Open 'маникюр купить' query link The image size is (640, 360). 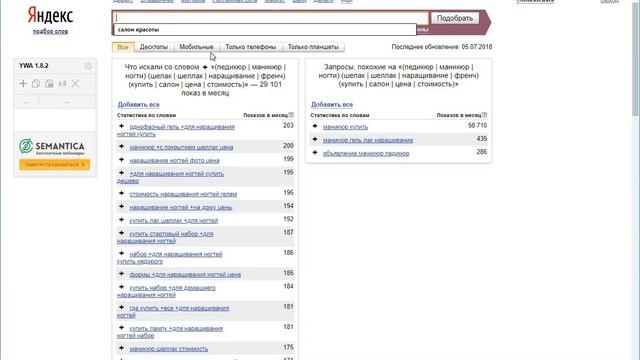pyautogui.click(x=345, y=127)
